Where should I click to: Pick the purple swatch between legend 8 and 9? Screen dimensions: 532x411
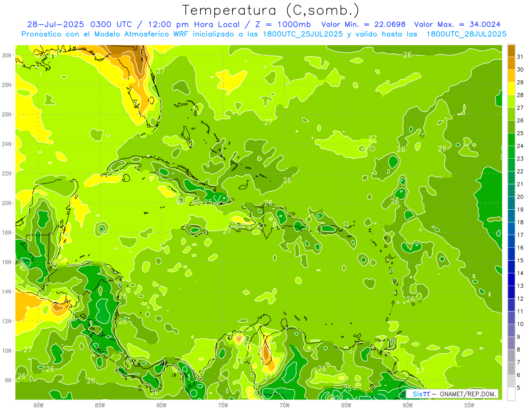pos(511,343)
